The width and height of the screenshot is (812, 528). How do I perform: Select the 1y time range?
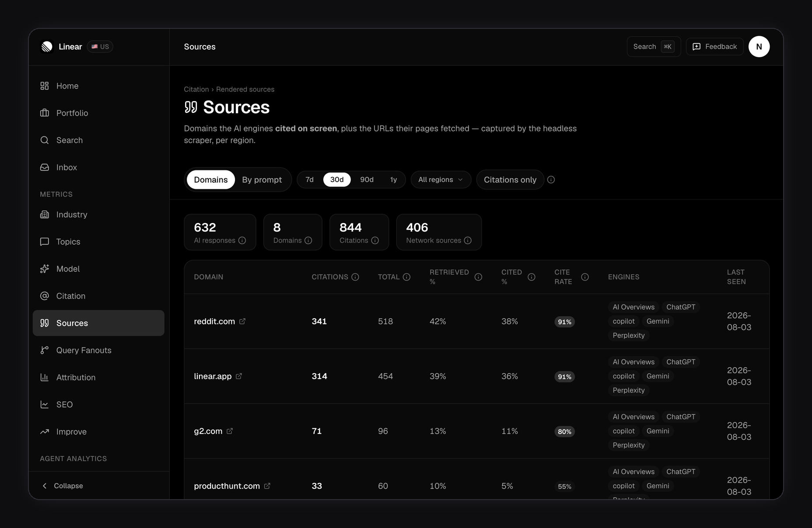coord(393,180)
